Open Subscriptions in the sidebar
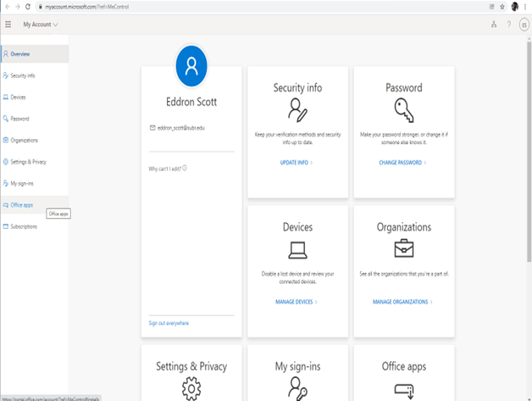Screen dimensions: 532x401 coord(35,226)
